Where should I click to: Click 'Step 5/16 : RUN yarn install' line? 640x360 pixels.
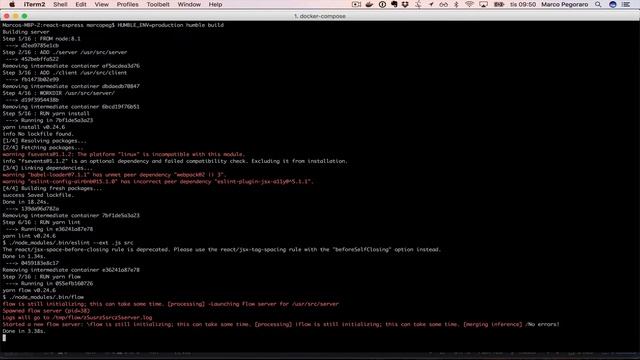coord(46,113)
